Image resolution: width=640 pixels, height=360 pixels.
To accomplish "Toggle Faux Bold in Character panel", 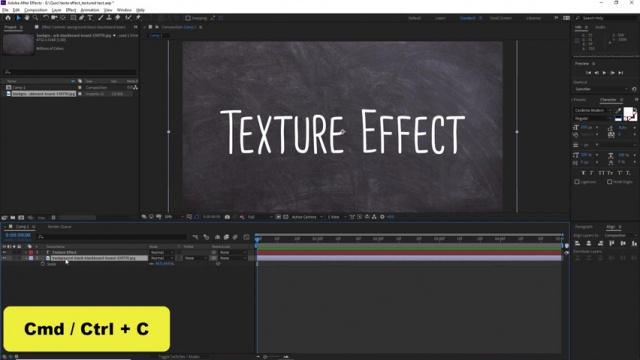I will (x=583, y=173).
